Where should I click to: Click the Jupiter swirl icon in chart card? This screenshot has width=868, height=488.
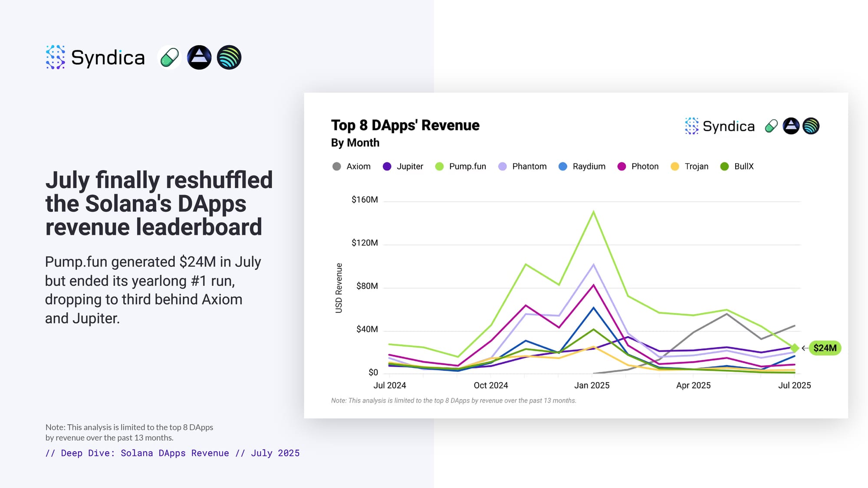coord(811,126)
